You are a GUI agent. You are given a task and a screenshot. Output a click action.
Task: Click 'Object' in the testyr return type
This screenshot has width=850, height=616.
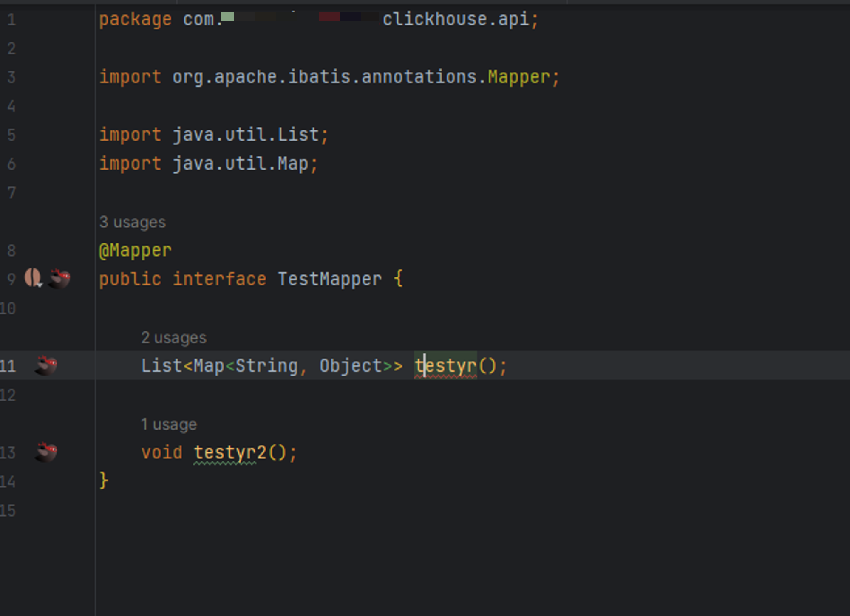[x=351, y=366]
